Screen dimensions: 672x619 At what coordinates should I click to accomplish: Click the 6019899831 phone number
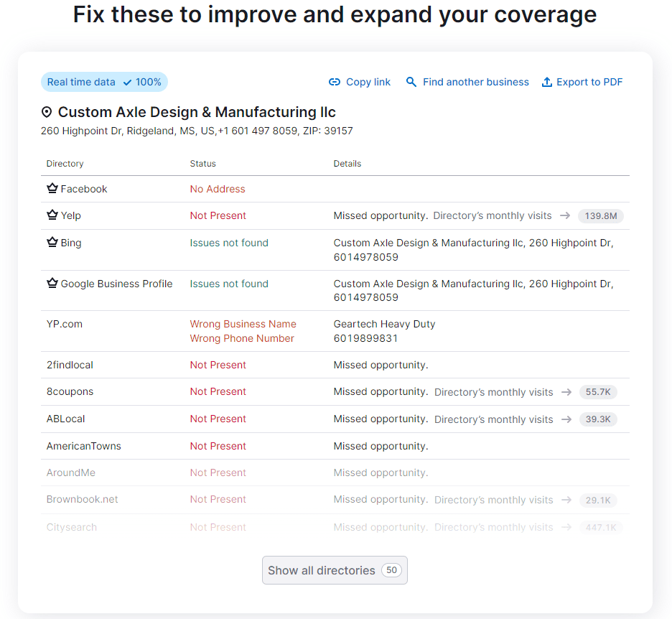(x=365, y=338)
